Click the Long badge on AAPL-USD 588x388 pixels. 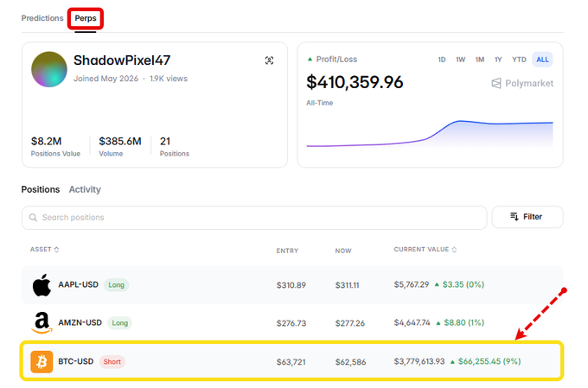coord(116,285)
